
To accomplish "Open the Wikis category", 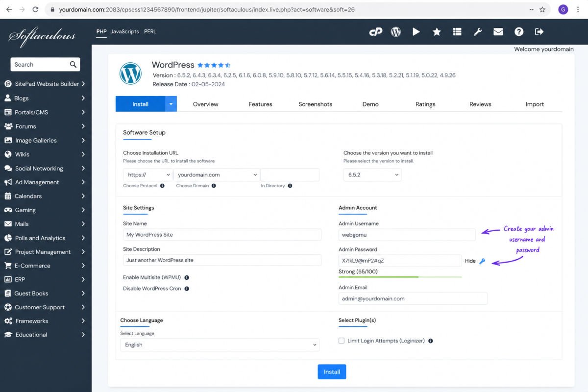I will pyautogui.click(x=45, y=154).
